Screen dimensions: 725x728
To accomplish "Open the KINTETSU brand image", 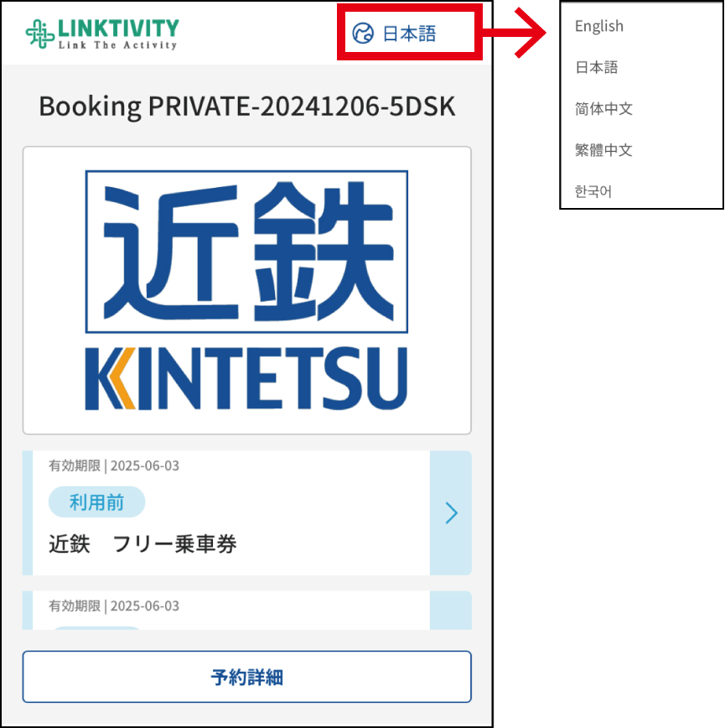I will tap(246, 289).
